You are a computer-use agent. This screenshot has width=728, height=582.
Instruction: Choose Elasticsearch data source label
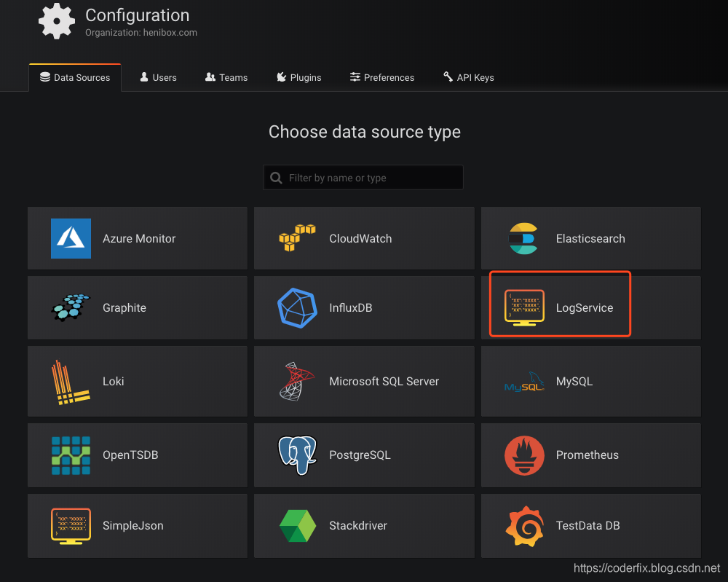click(x=590, y=239)
